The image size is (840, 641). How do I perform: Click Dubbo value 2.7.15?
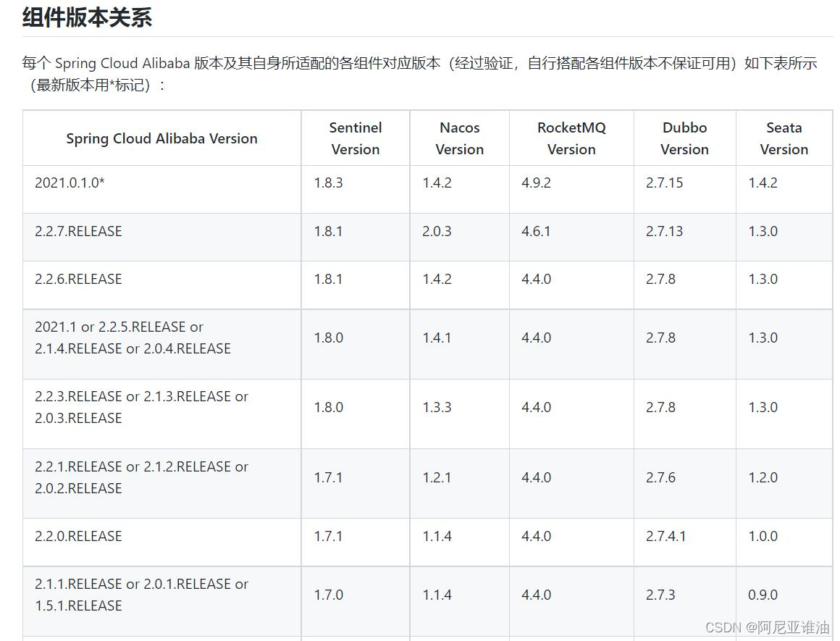664,183
